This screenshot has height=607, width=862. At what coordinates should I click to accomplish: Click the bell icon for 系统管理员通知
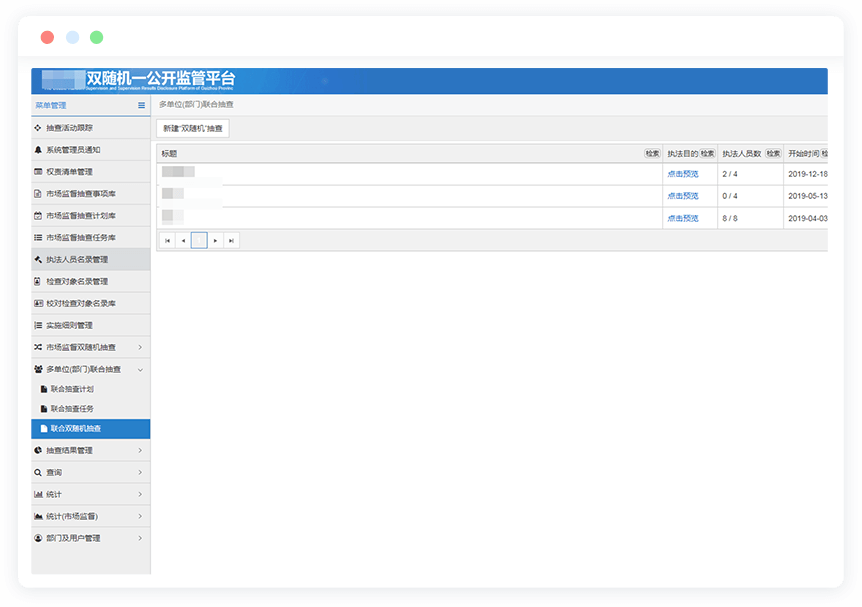pyautogui.click(x=38, y=150)
